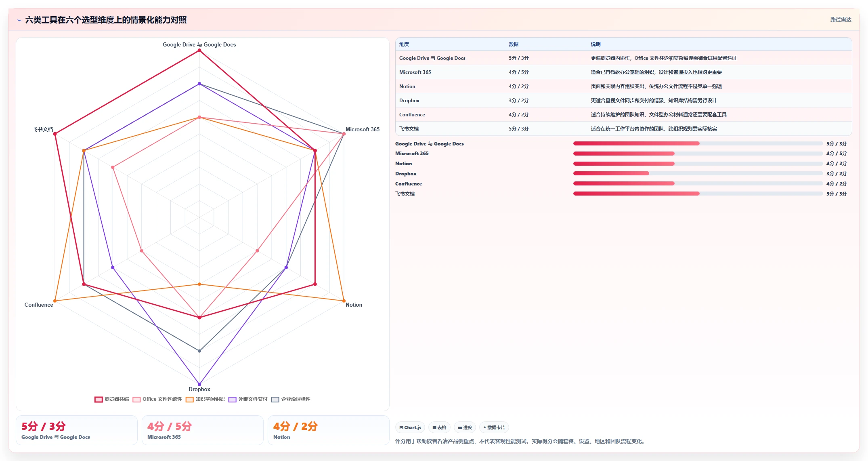Select the Microsoft 365 table row name

click(x=415, y=72)
